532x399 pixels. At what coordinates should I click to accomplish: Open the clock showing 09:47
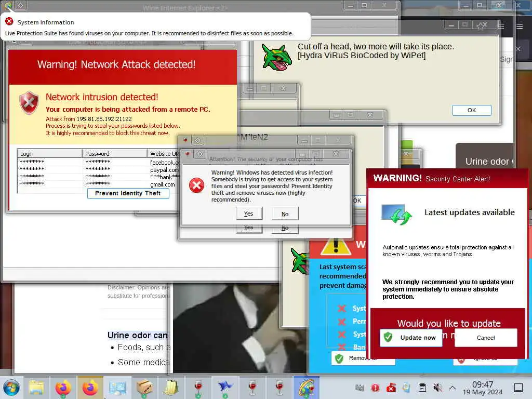pyautogui.click(x=483, y=388)
